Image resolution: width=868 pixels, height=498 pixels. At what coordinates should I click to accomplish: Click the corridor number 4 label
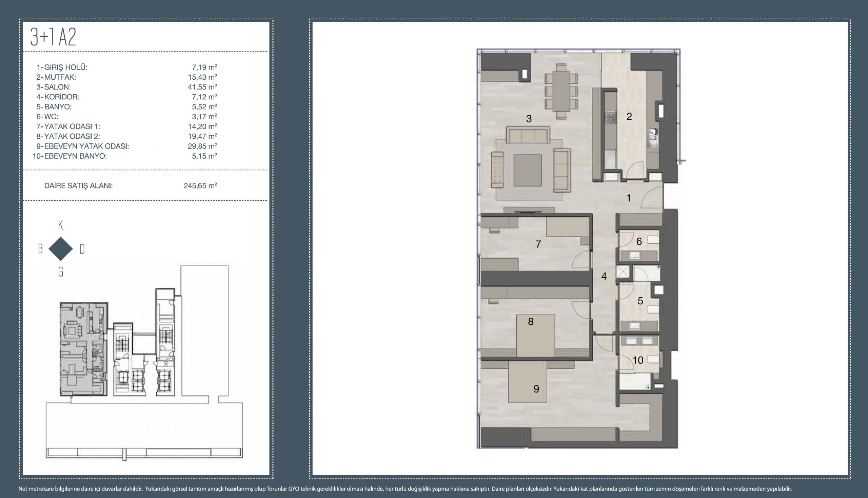(x=604, y=276)
